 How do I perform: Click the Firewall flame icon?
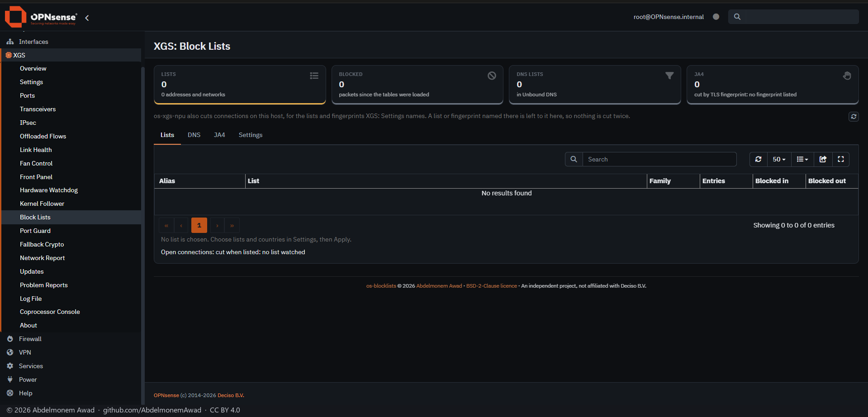[x=10, y=339]
